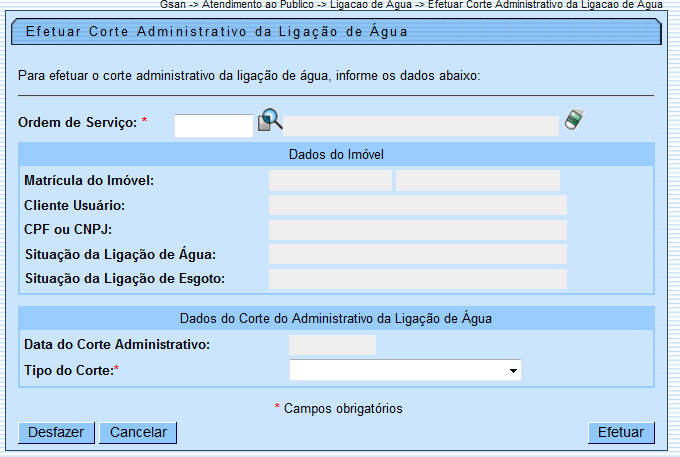This screenshot has height=457, width=680.
Task: Click Gsan in the breadcrumb path
Action: click(172, 5)
